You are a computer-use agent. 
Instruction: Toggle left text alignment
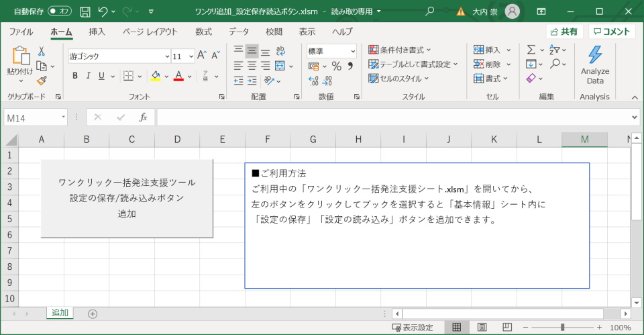point(238,66)
